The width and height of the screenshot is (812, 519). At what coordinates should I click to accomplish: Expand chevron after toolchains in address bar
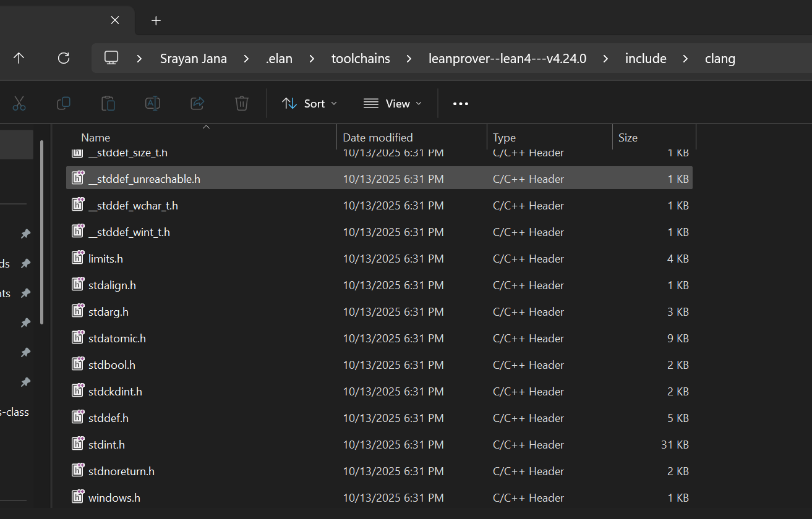(x=409, y=59)
